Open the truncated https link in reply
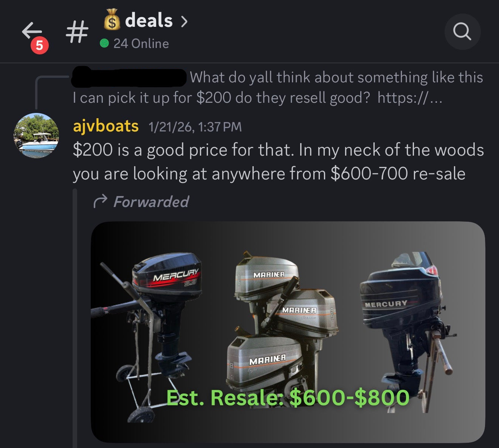The image size is (499, 448). (409, 98)
